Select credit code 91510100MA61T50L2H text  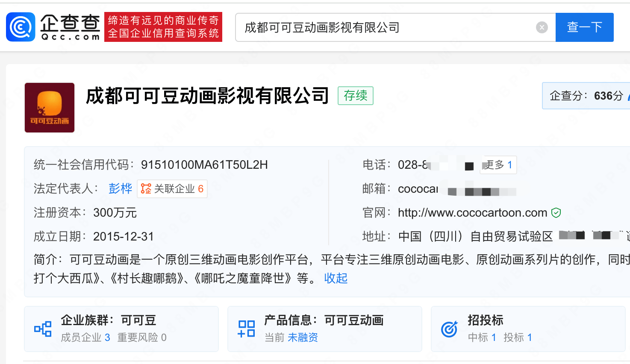(204, 165)
